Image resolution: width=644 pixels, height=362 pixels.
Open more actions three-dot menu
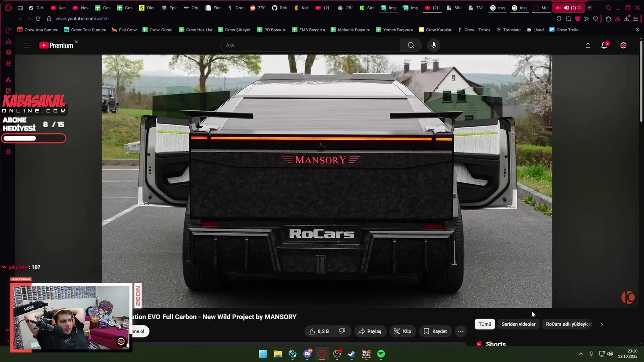tap(461, 331)
